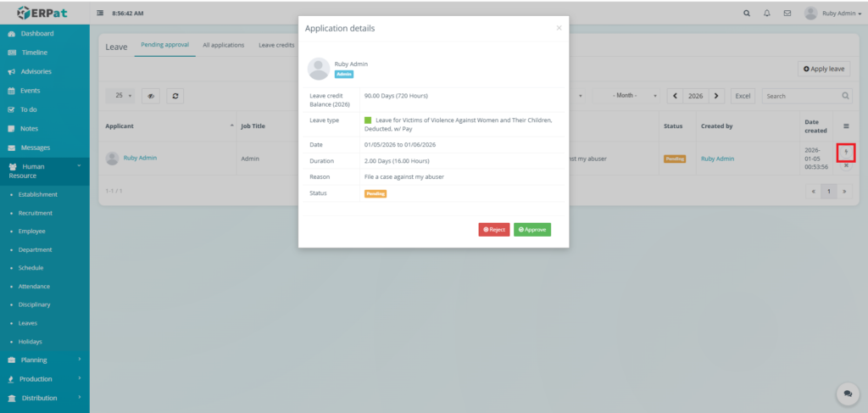Go to previous page in pagination
The width and height of the screenshot is (868, 413).
click(813, 191)
